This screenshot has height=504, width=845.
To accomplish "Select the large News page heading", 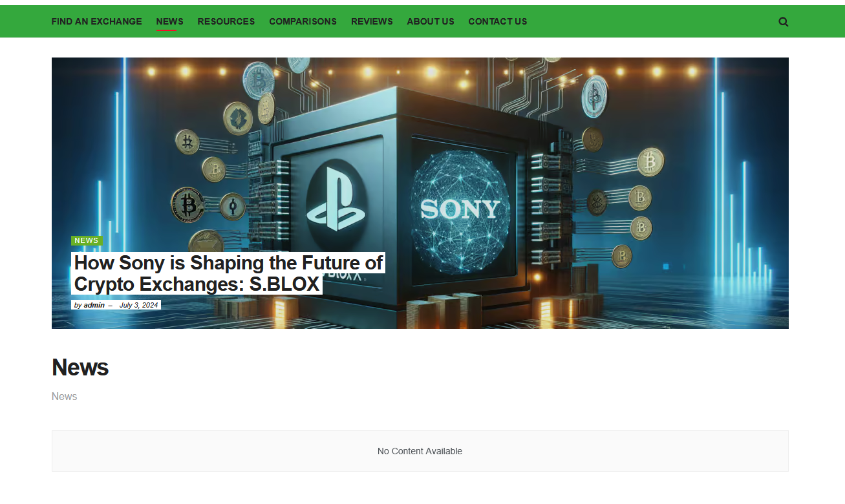I will click(x=80, y=367).
